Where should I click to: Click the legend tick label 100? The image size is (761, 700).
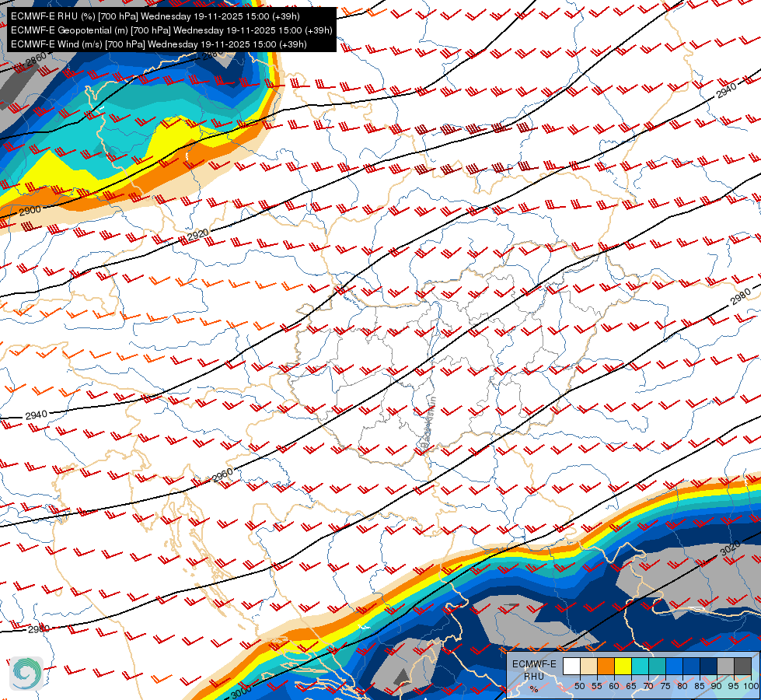click(750, 686)
